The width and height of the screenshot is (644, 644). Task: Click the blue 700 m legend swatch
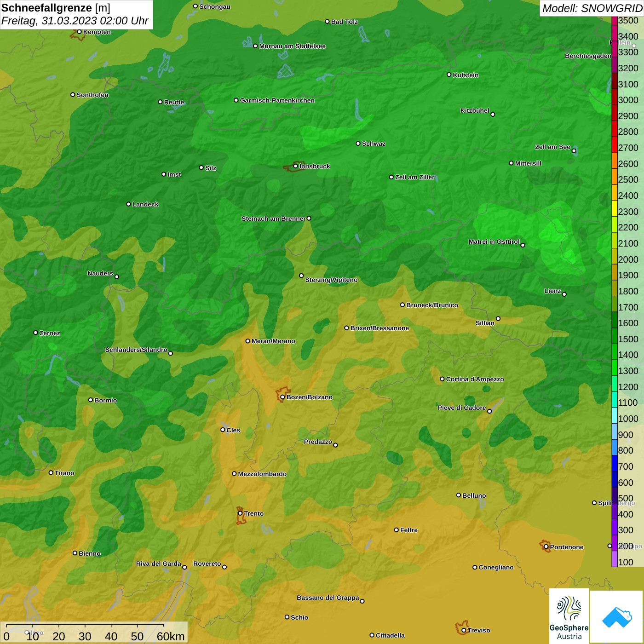[x=615, y=463]
